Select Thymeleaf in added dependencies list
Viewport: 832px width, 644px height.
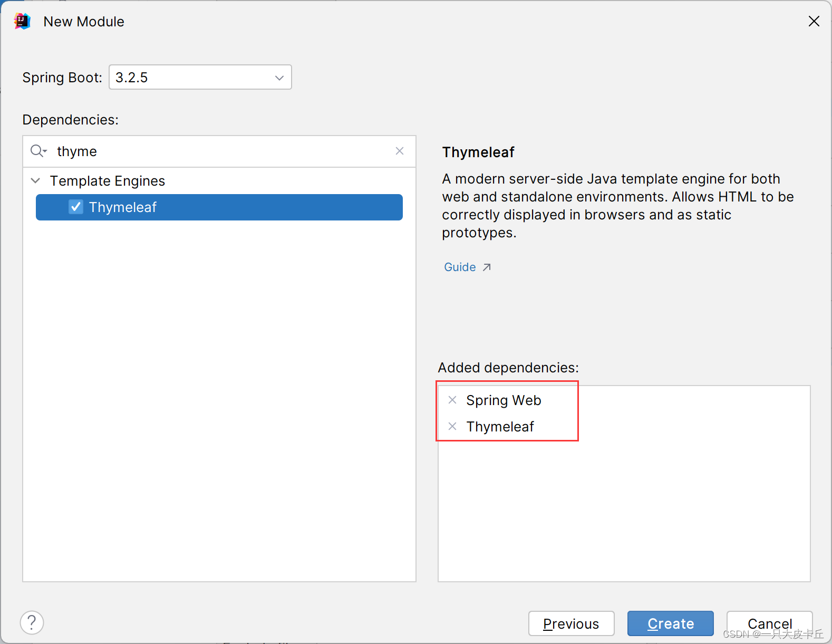pos(500,427)
